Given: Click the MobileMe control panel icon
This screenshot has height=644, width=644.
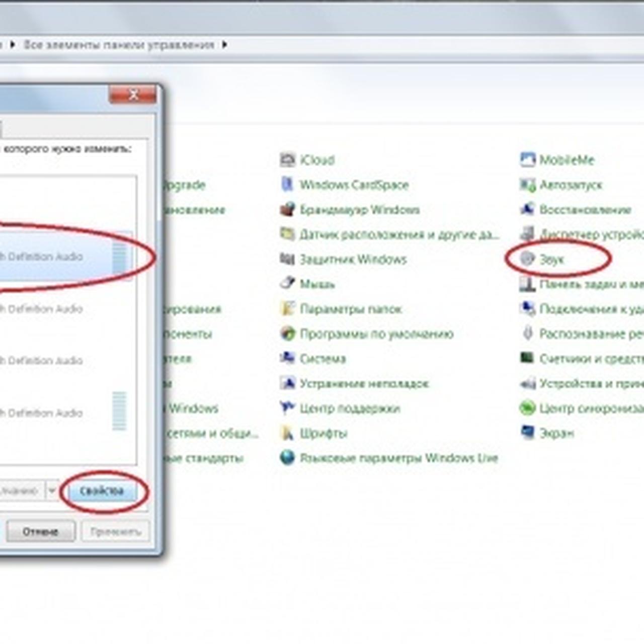Looking at the screenshot, I should [x=527, y=160].
